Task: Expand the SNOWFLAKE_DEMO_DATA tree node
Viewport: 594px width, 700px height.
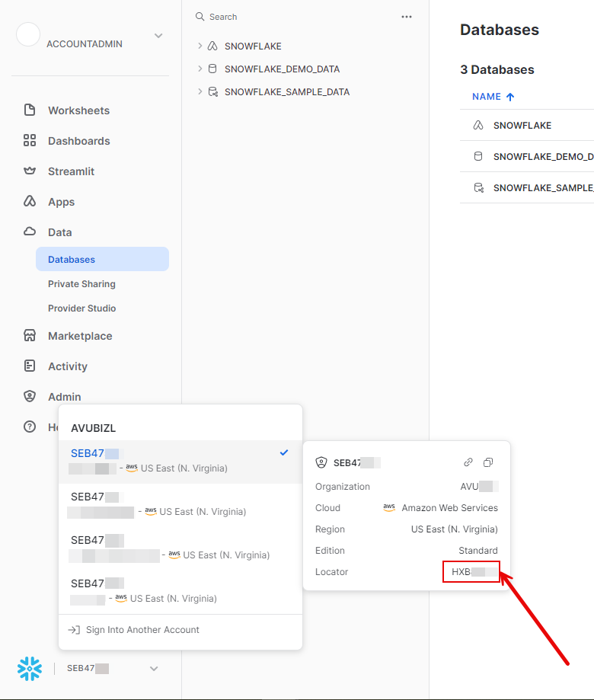Action: 200,69
